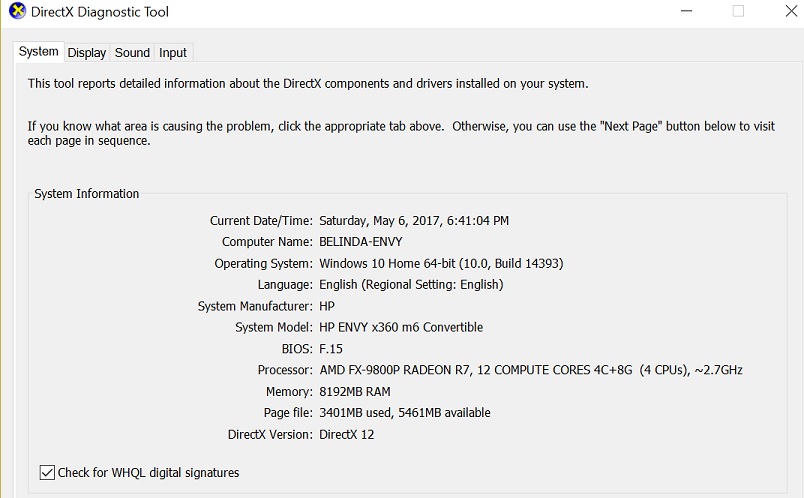Image resolution: width=804 pixels, height=498 pixels.
Task: Select the System tab
Action: 38,52
